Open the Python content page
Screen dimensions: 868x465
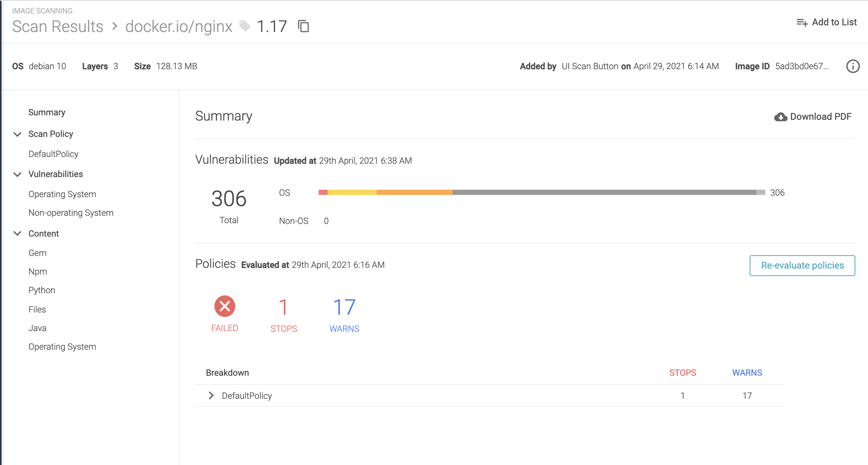42,290
